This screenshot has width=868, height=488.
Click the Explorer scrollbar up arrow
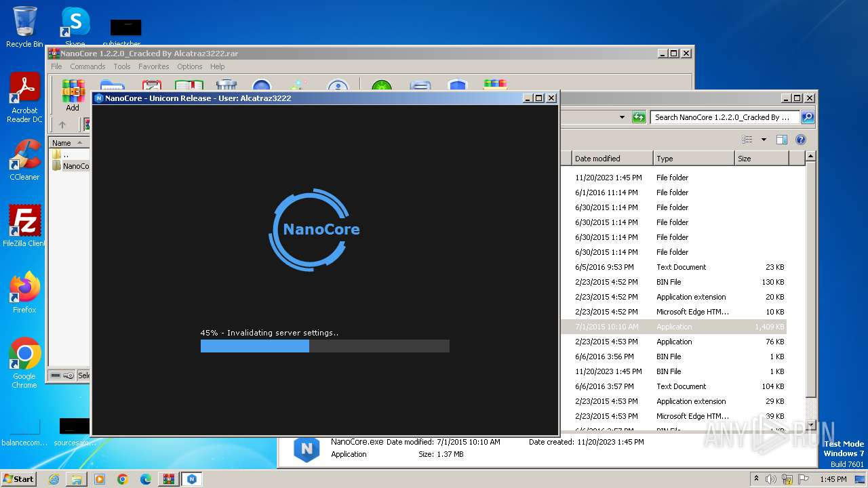pyautogui.click(x=810, y=157)
